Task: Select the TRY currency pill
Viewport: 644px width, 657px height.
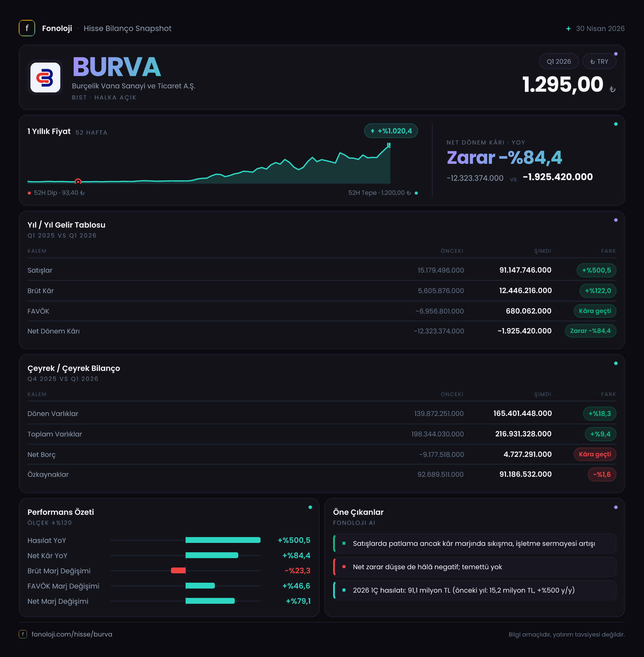Action: tap(599, 61)
